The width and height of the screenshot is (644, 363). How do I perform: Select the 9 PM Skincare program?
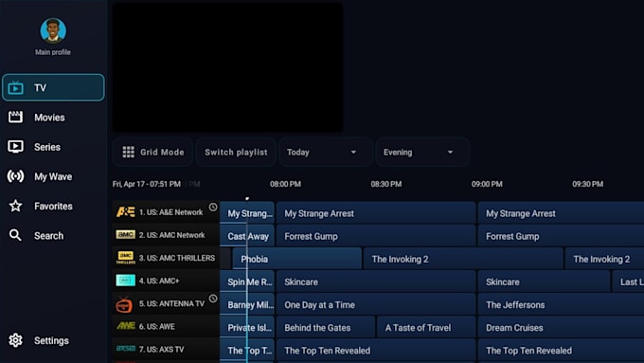544,281
